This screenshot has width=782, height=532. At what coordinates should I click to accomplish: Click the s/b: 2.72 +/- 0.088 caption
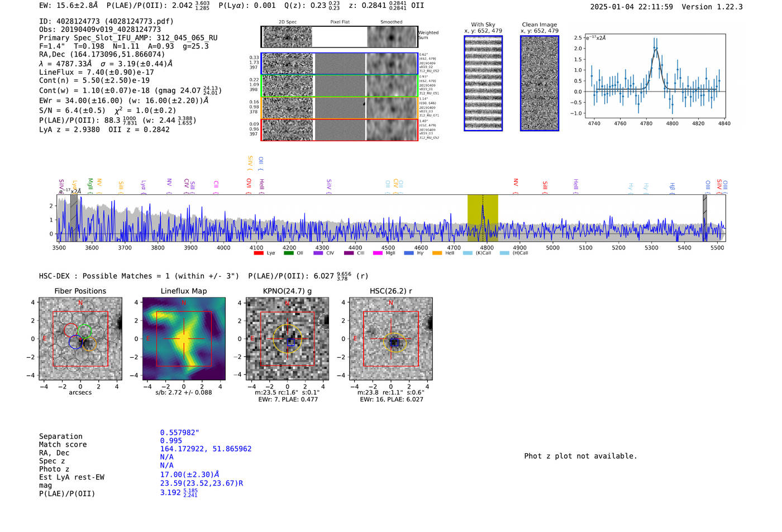184,392
